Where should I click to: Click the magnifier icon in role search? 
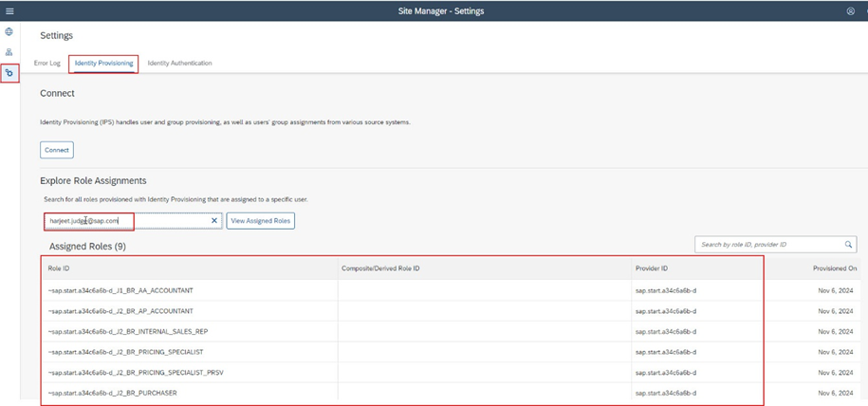848,245
